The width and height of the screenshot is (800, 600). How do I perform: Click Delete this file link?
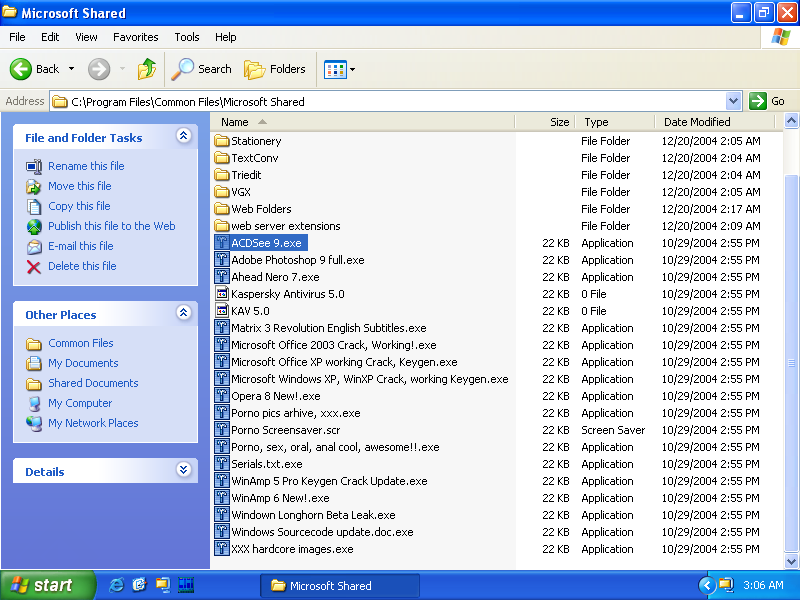pos(82,266)
